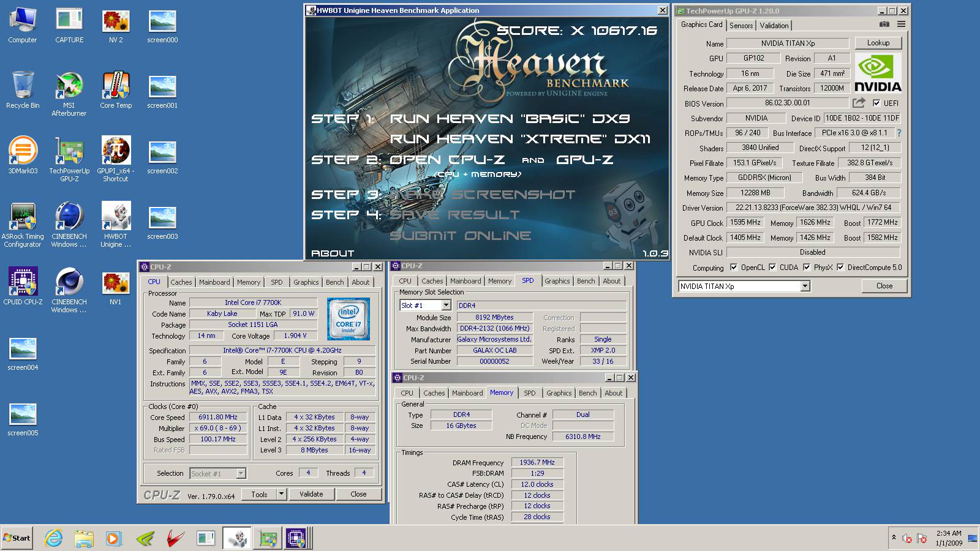This screenshot has width=980, height=551.
Task: Open the Recycle Bin
Action: [23, 91]
